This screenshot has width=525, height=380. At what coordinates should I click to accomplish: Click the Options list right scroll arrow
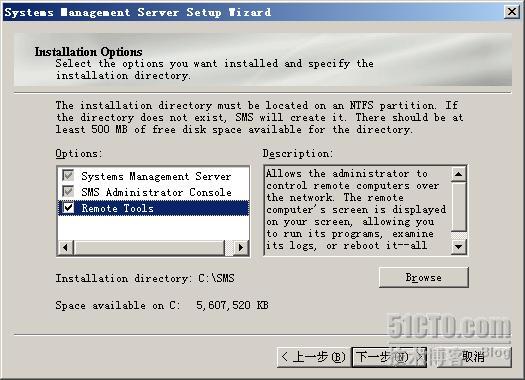click(241, 248)
